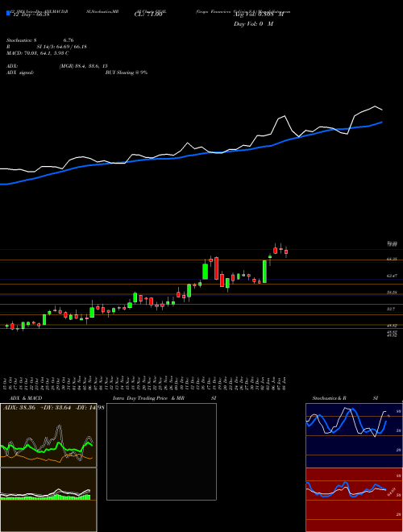Click the 'ADX: 38.36' reading in ADX panel

(x=19, y=408)
